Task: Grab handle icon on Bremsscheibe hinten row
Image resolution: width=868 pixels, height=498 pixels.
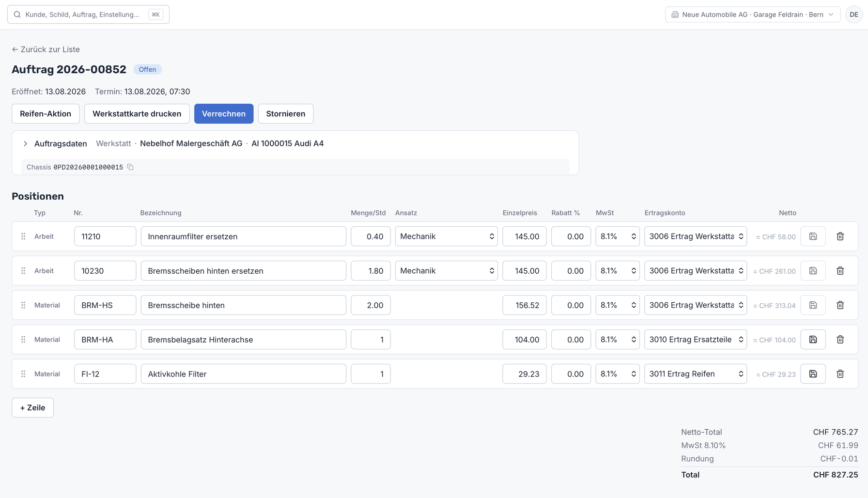Action: coord(23,305)
